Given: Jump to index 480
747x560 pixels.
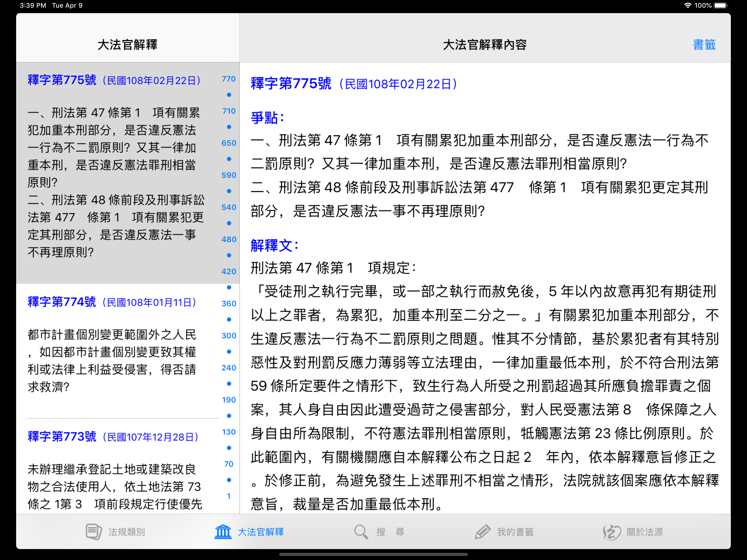Looking at the screenshot, I should click(x=229, y=240).
